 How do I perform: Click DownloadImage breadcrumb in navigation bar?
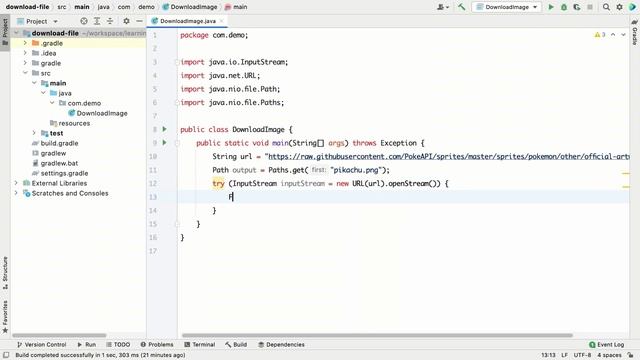point(190,7)
